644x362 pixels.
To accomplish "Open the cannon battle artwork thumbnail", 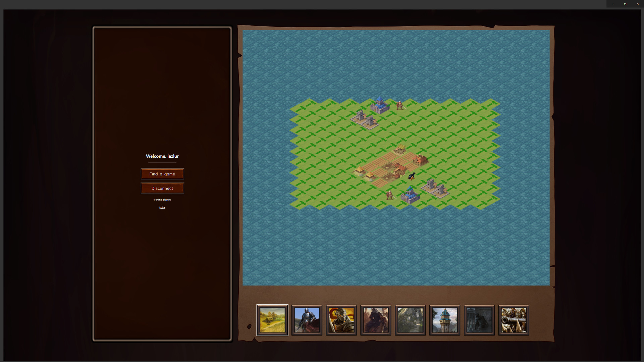I will (514, 320).
